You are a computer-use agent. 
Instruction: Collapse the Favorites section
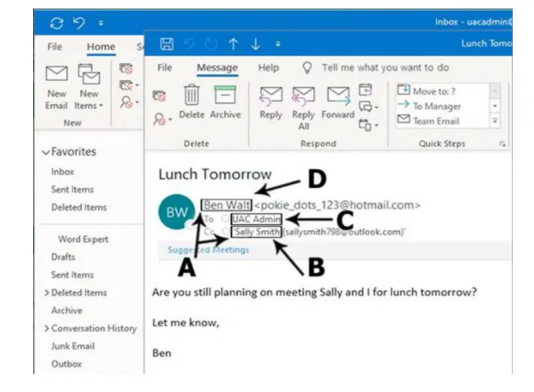(x=46, y=153)
